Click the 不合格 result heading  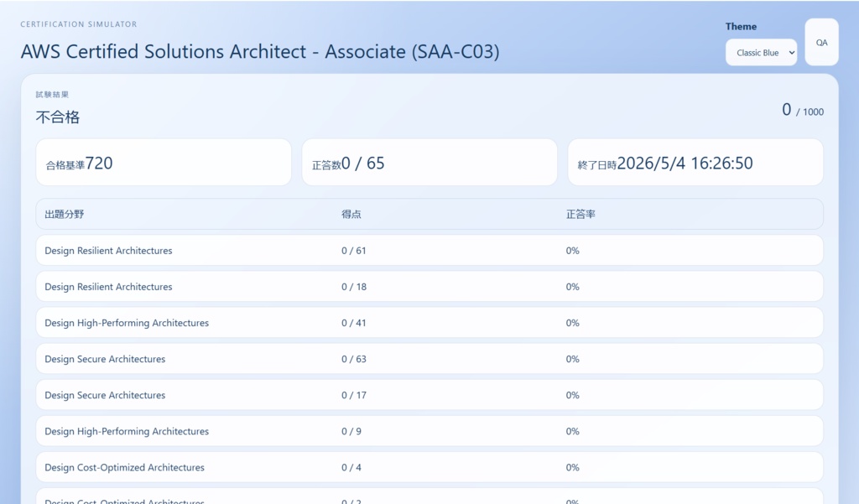point(58,117)
